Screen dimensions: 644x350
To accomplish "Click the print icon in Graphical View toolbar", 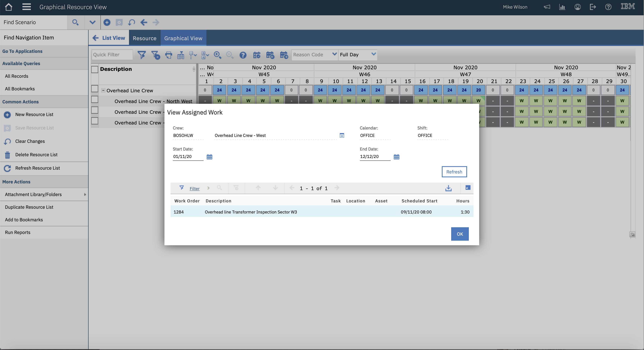I will click(x=169, y=55).
